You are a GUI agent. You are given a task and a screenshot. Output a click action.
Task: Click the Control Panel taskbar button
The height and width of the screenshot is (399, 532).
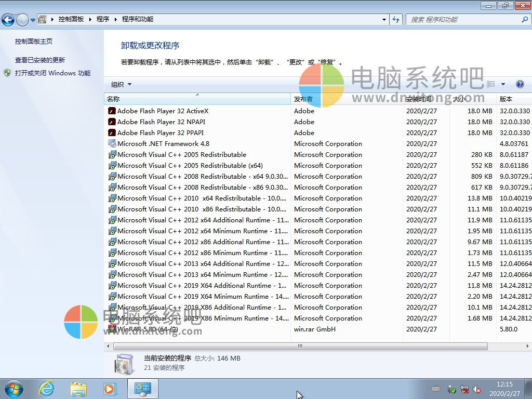142,389
